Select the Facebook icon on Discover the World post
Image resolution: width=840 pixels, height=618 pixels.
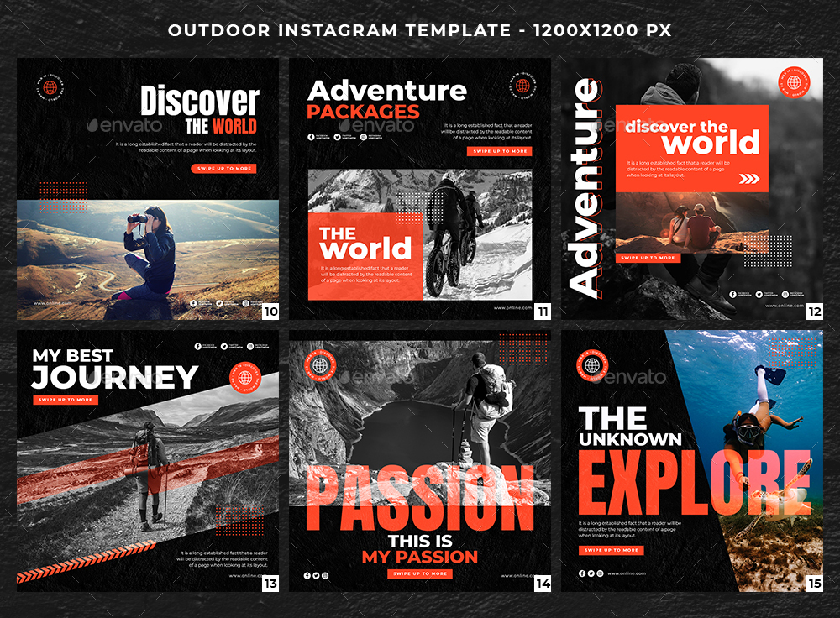[194, 304]
